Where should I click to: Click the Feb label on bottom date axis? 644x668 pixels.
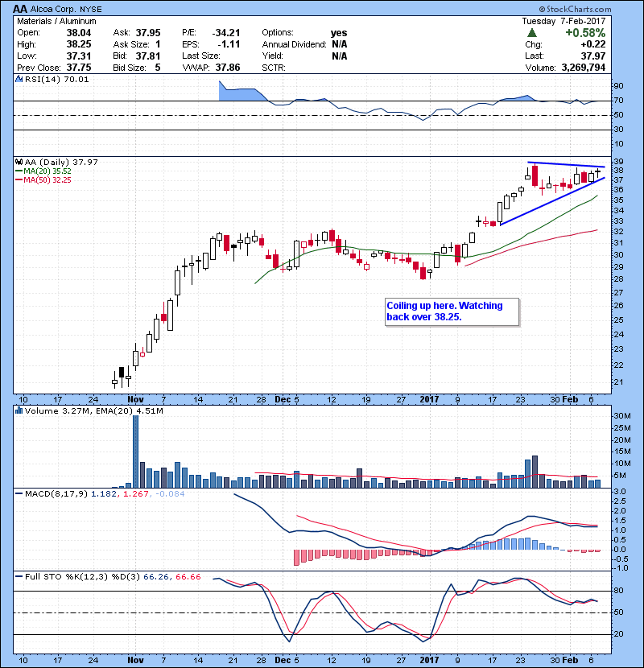(570, 660)
